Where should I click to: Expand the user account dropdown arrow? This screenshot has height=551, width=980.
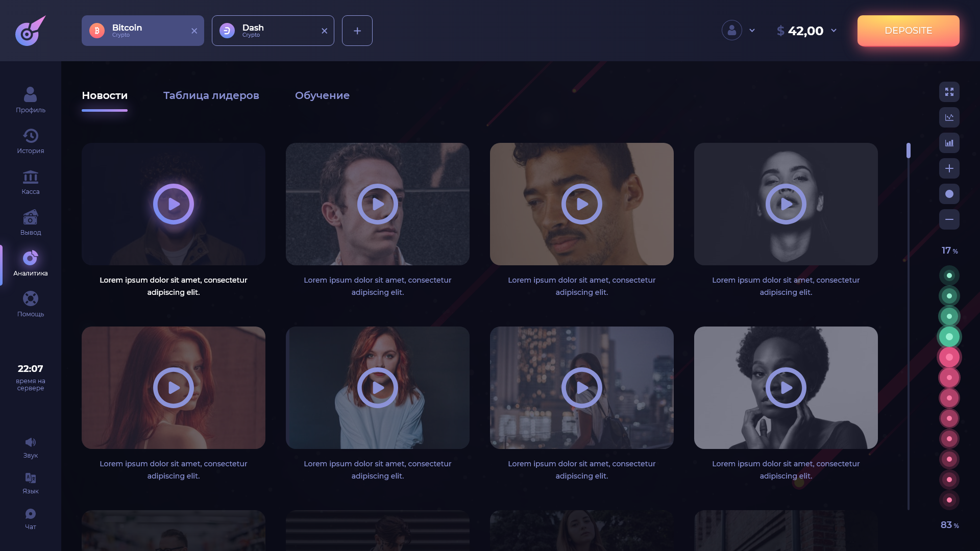pyautogui.click(x=752, y=31)
